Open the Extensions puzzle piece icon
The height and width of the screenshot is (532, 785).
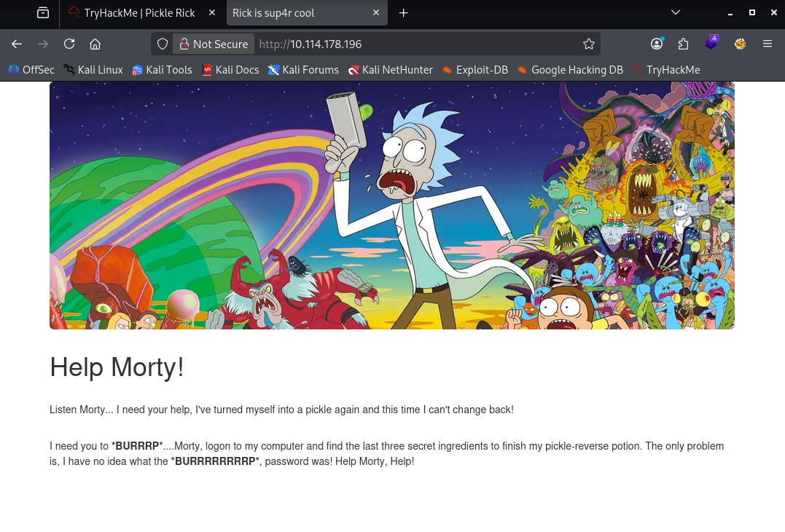tap(683, 44)
